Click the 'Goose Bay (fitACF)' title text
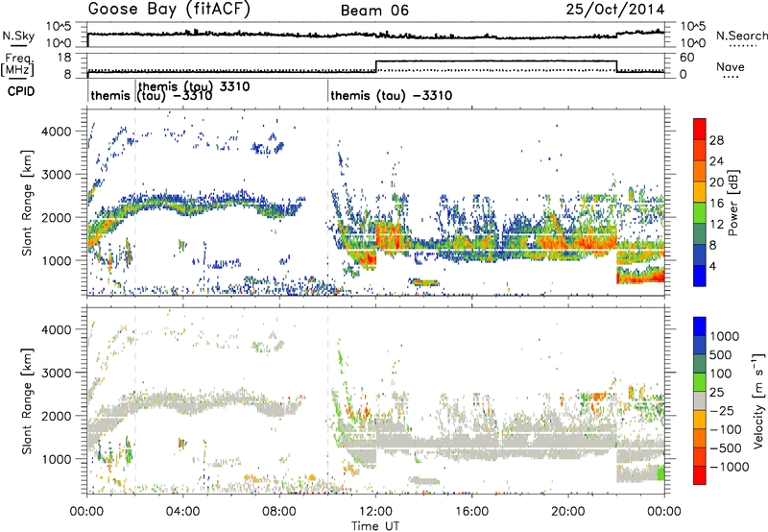The height and width of the screenshot is (532, 768). [x=169, y=10]
